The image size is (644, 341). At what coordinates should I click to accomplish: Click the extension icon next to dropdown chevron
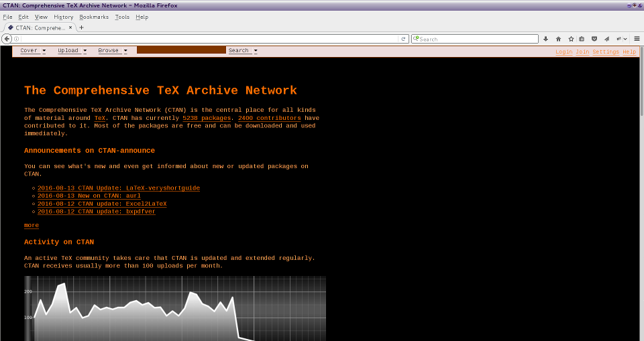pyautogui.click(x=619, y=39)
